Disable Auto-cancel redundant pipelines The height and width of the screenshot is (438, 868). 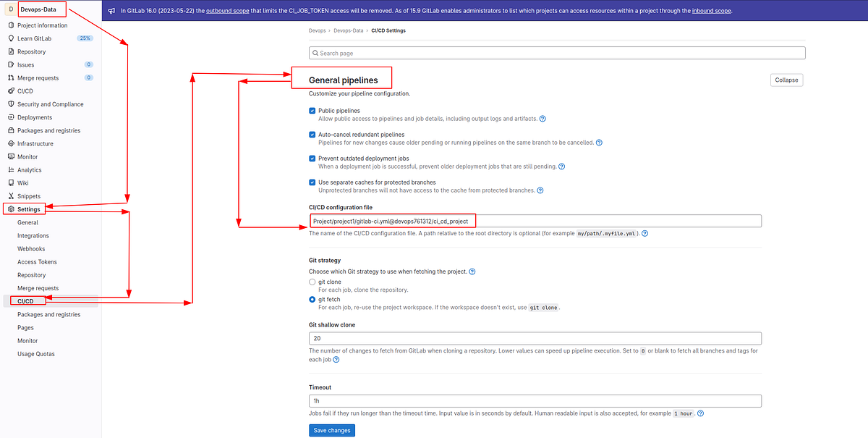pos(312,134)
